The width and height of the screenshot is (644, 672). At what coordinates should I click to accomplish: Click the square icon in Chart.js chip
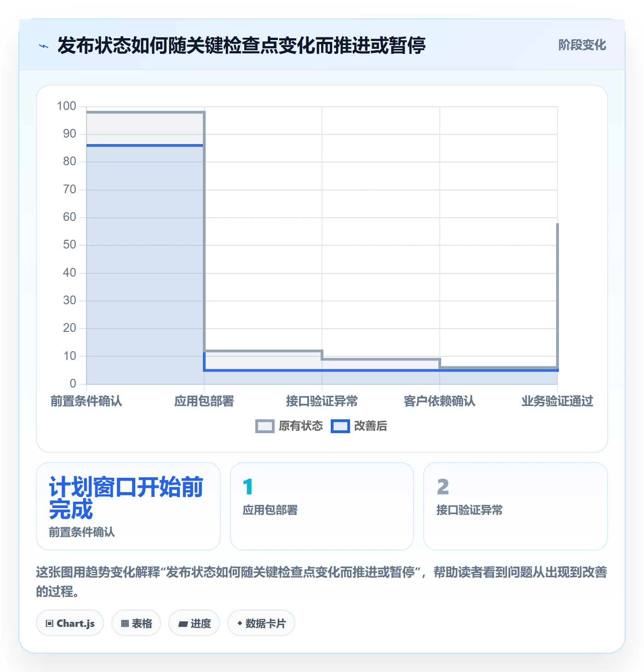[x=50, y=624]
